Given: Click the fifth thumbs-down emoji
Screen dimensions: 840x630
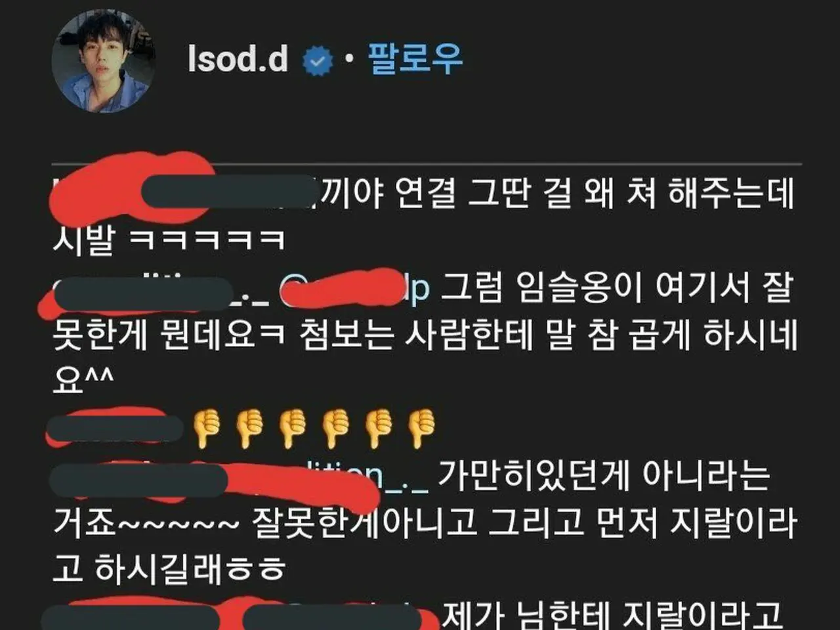Looking at the screenshot, I should point(377,429).
